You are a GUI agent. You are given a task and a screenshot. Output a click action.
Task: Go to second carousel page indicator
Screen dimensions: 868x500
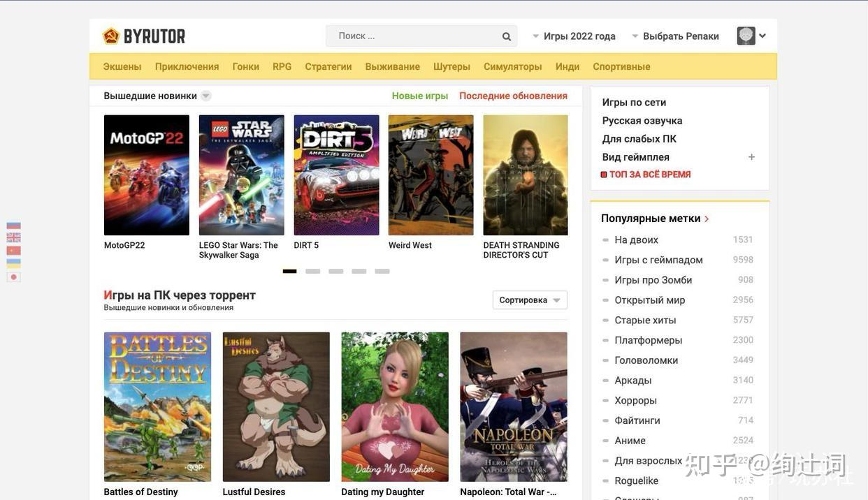313,271
